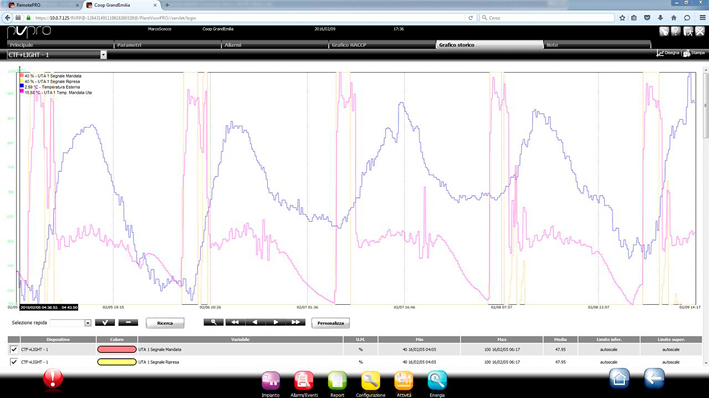709x398 pixels.
Task: Click the Limite super. column header
Action: tap(671, 339)
